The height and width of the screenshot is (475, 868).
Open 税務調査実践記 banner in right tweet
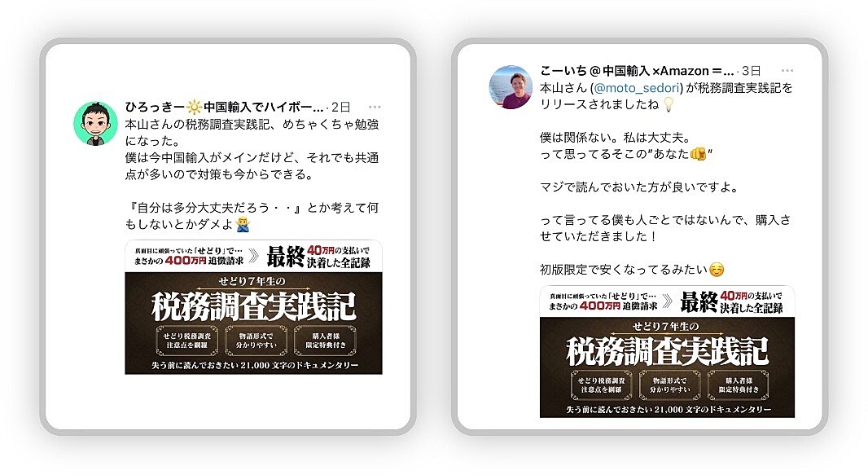[667, 351]
